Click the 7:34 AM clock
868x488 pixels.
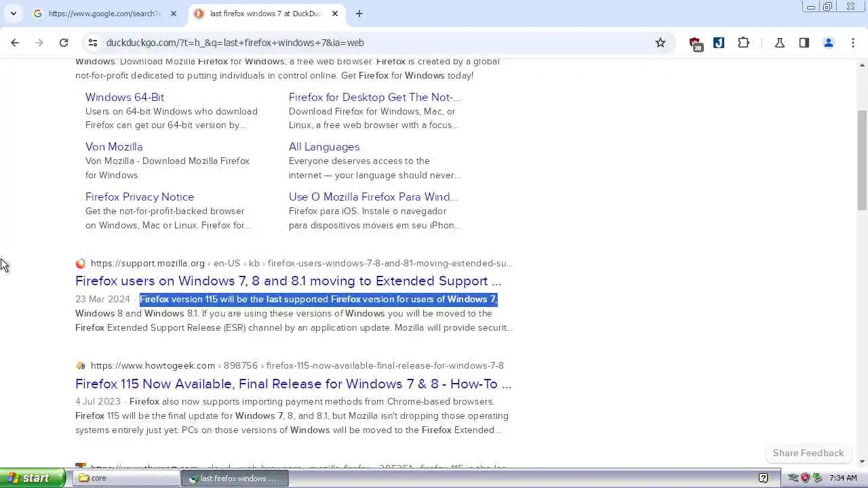tap(843, 478)
